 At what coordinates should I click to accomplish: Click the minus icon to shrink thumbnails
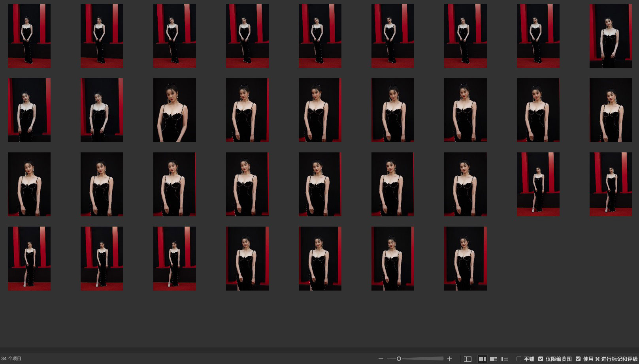[381, 359]
